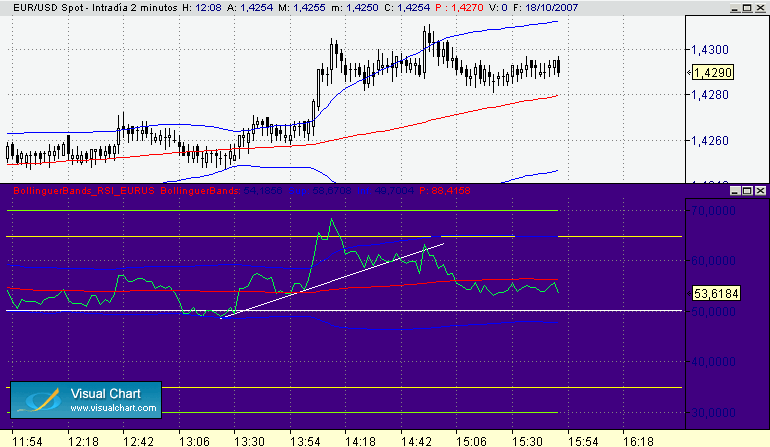The height and width of the screenshot is (447, 770).
Task: Click the Visual Chart logo icon
Action: point(41,400)
